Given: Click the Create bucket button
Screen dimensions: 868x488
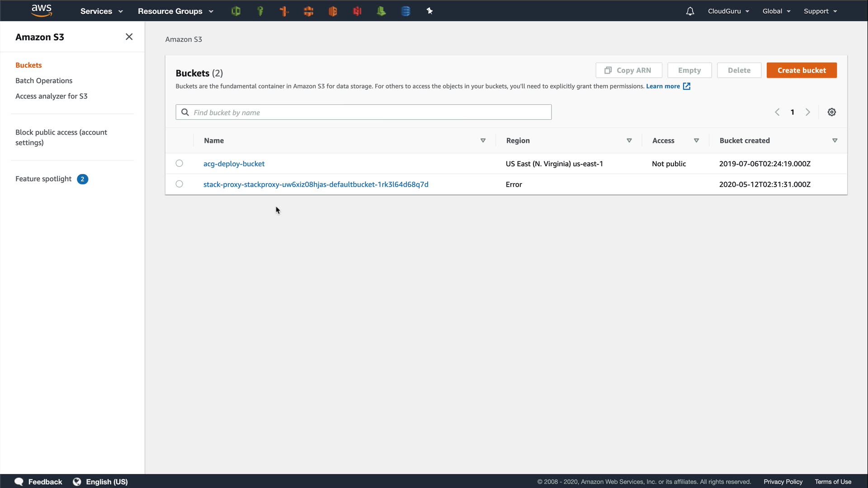Looking at the screenshot, I should 801,70.
